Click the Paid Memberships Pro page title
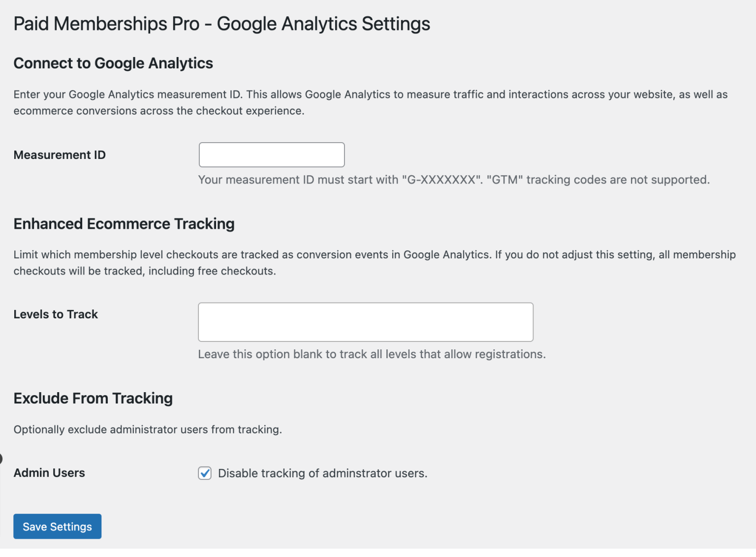756x557 pixels. tap(221, 23)
